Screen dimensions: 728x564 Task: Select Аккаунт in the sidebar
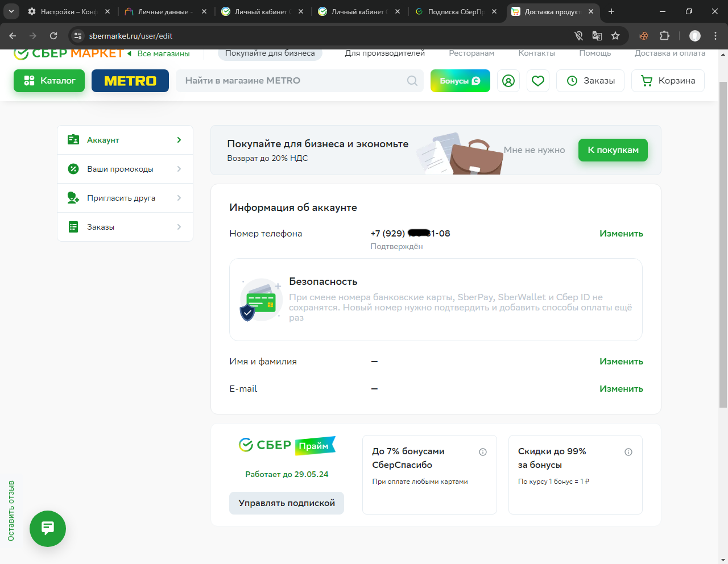125,140
